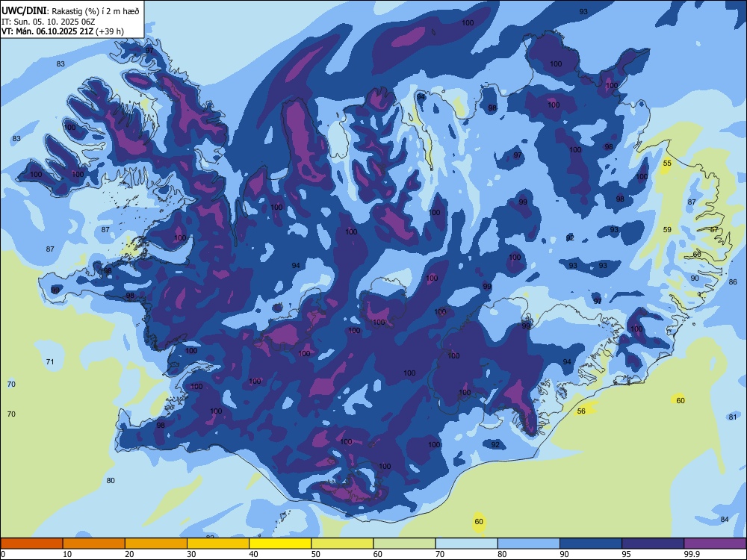This screenshot has width=747, height=560.
Task: Click the 'UWC/DINI: Rakastig (%) í 2 m hæð' title
Action: point(70,10)
